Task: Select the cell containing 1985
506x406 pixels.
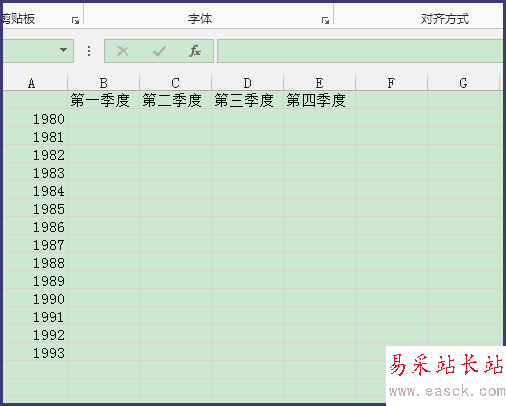Action: tap(35, 208)
